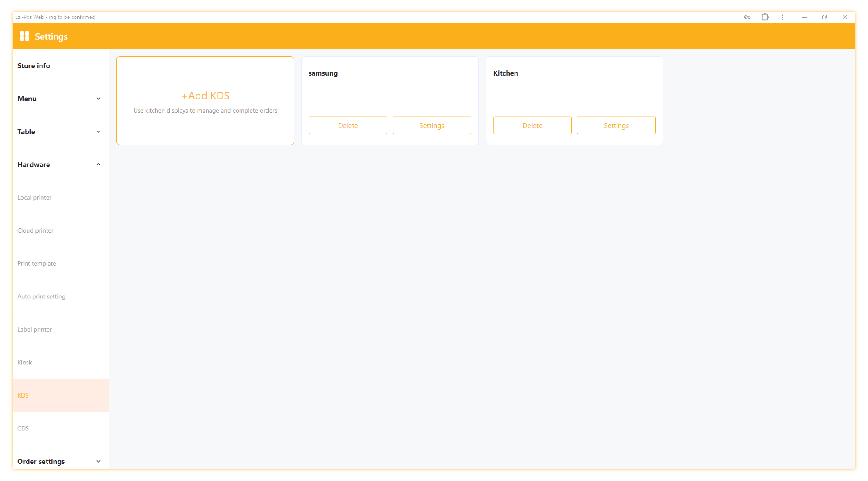The height and width of the screenshot is (481, 868).
Task: Expand the Order settings chevron
Action: point(98,461)
